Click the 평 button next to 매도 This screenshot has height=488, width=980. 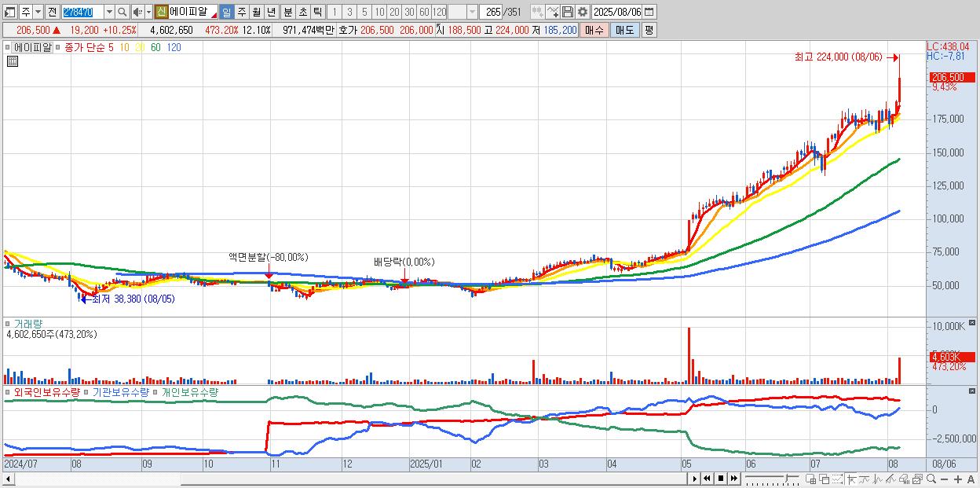(x=649, y=30)
